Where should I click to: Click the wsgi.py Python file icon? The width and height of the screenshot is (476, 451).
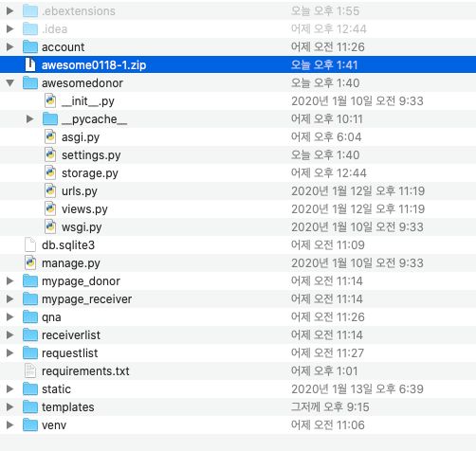pos(50,227)
